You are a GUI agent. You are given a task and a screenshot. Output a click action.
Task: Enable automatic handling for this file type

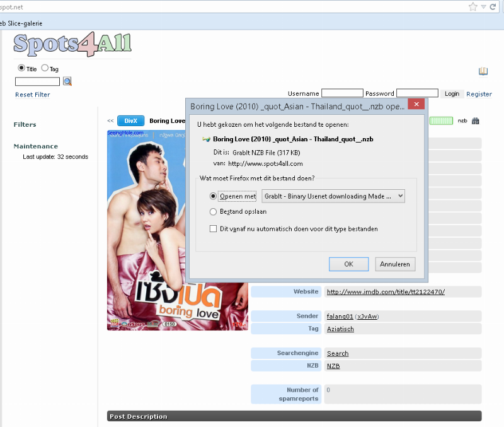coord(214,228)
